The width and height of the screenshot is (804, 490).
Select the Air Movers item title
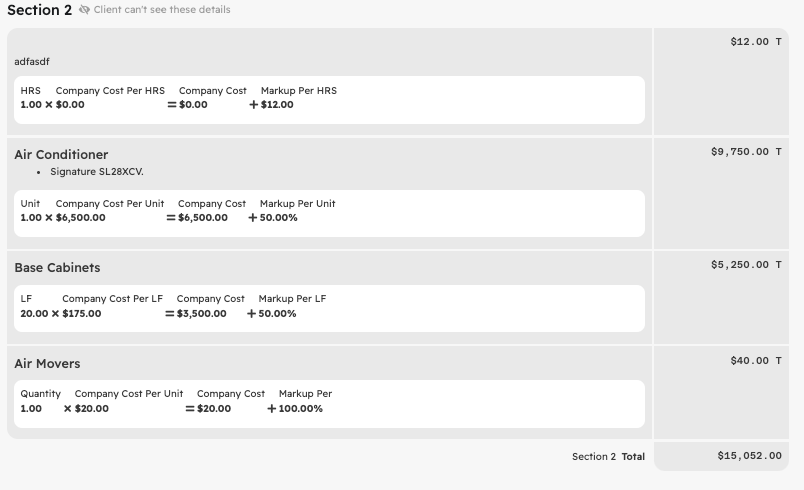pos(47,364)
